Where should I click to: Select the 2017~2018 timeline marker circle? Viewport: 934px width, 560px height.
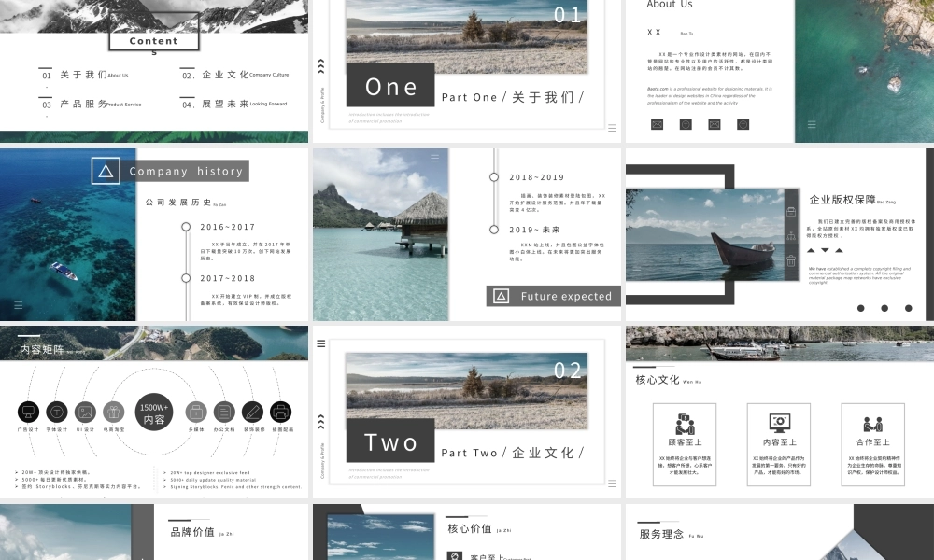point(186,278)
